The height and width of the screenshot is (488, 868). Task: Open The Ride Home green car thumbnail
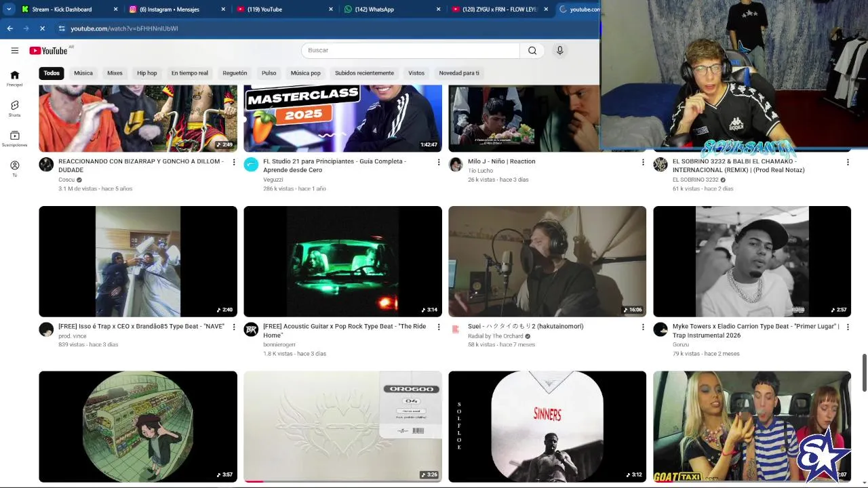coord(342,262)
